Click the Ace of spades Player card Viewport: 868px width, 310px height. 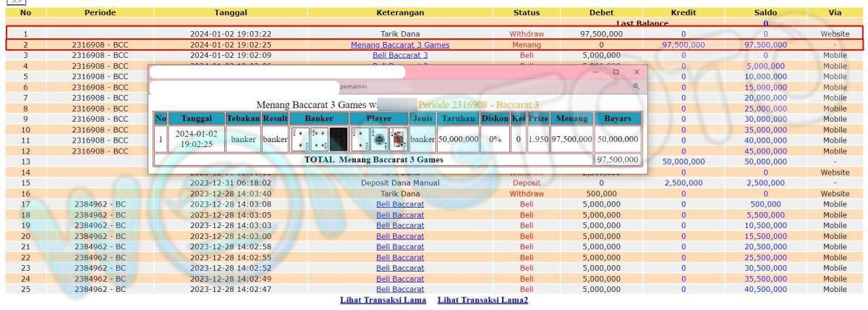(x=379, y=139)
